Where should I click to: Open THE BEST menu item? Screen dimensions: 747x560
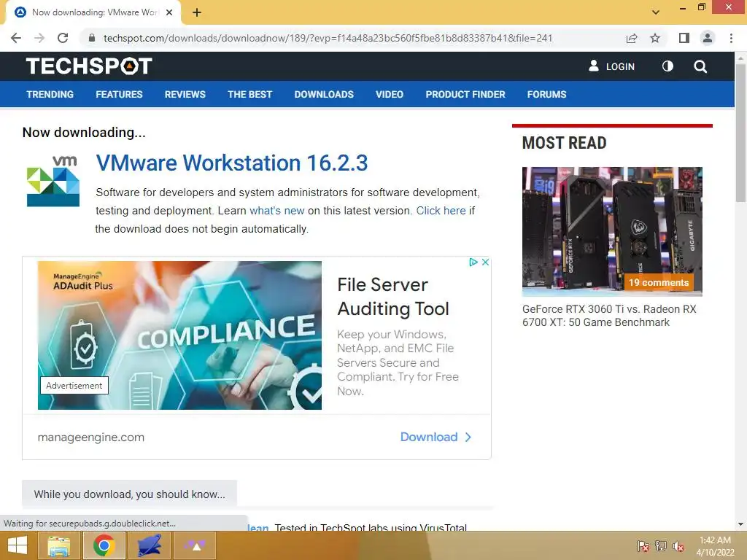pyautogui.click(x=249, y=94)
